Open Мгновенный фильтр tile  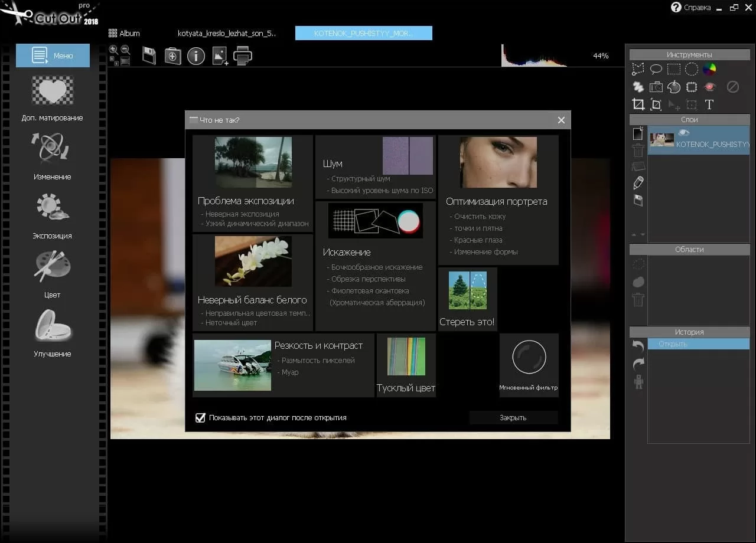click(529, 365)
